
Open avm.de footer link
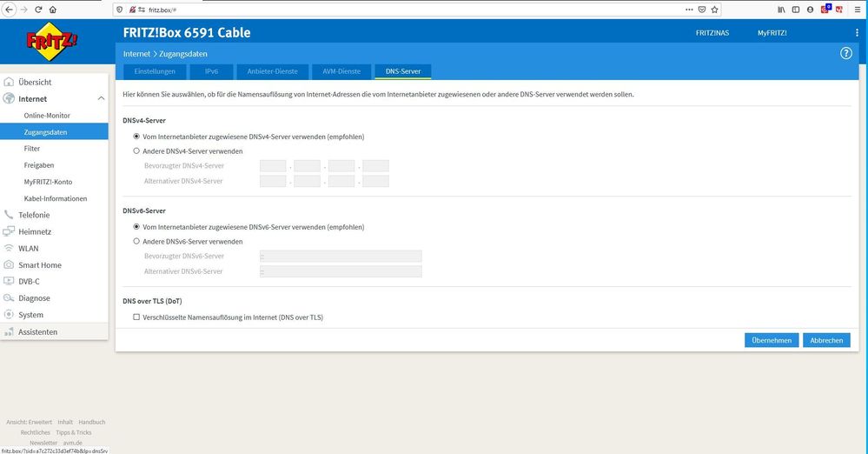pos(72,443)
